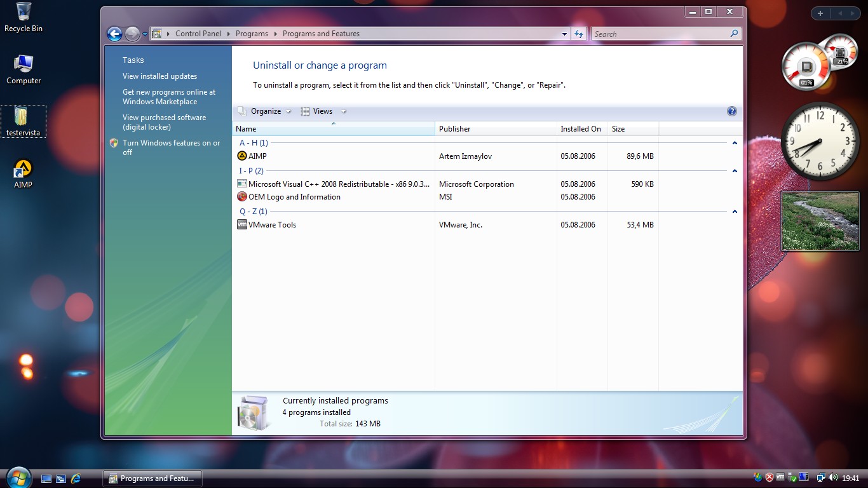This screenshot has height=488, width=868.
Task: Collapse the Q - Z program group
Action: click(x=735, y=212)
